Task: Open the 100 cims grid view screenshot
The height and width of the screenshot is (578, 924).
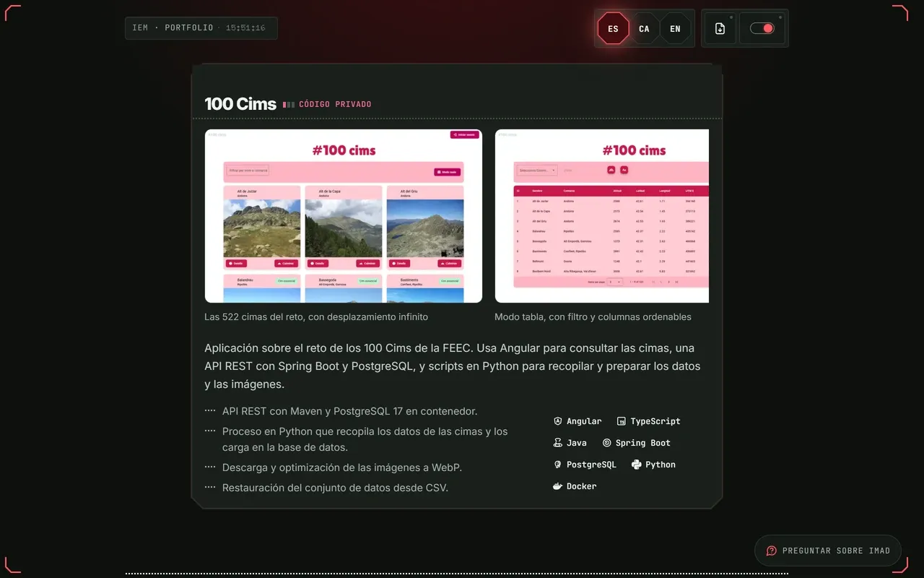Action: [344, 216]
